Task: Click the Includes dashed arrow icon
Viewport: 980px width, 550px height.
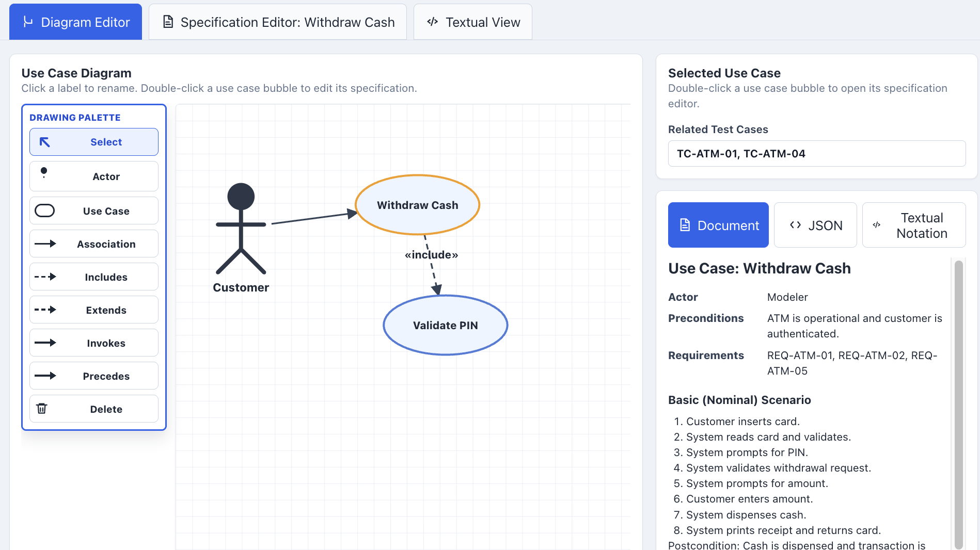Action: pos(45,277)
